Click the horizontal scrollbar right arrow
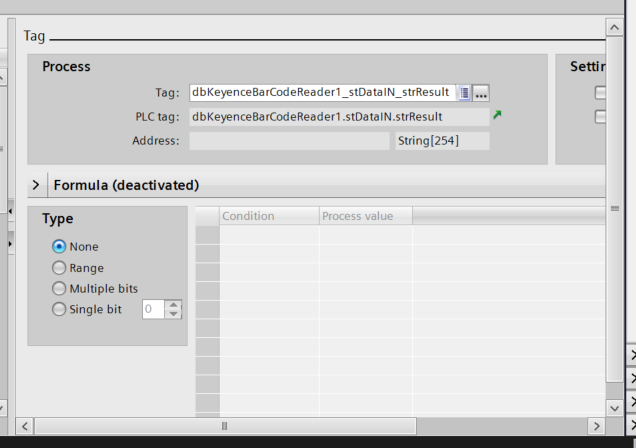The image size is (636, 448). pos(596,426)
